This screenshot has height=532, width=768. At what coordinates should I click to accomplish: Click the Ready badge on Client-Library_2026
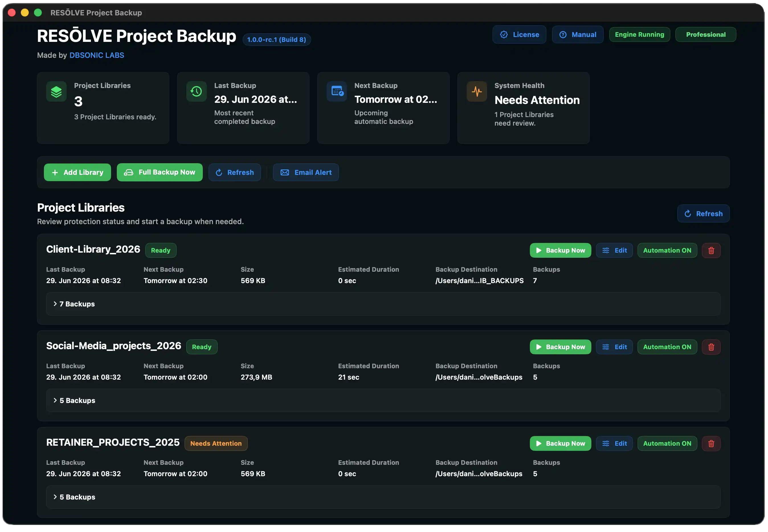coord(161,250)
